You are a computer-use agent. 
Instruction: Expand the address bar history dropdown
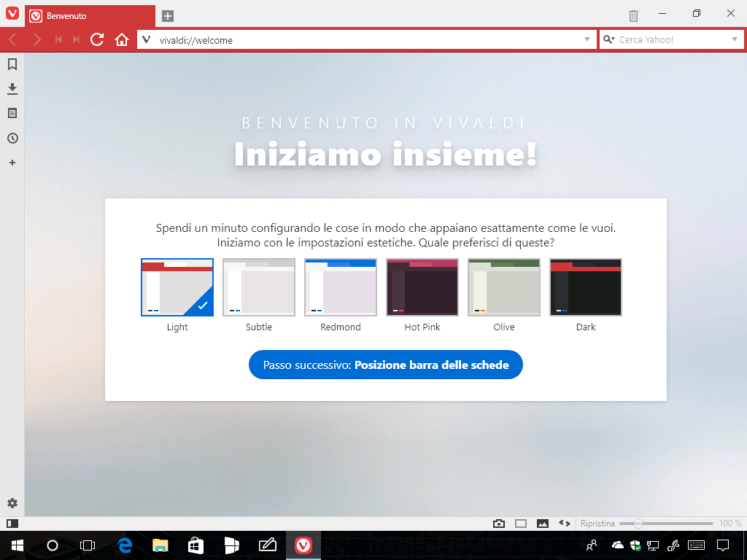(x=587, y=39)
